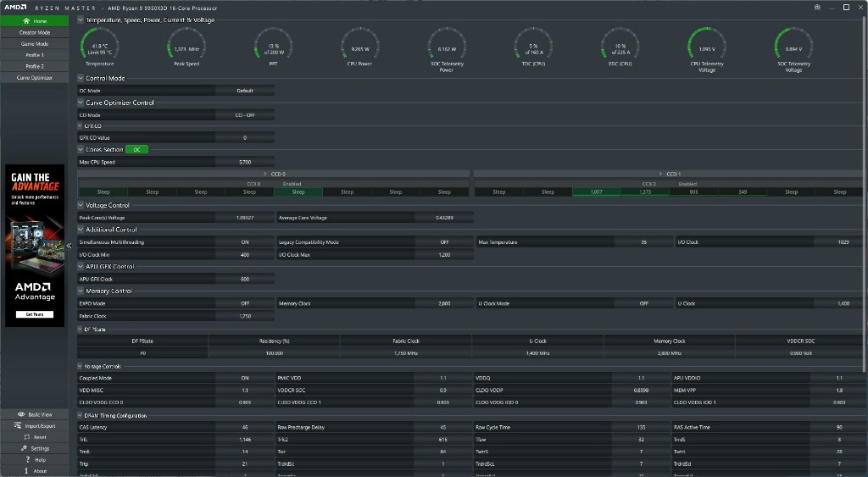Screen dimensions: 868x477
Task: Open the Curve Optimizer tab
Action: point(35,77)
